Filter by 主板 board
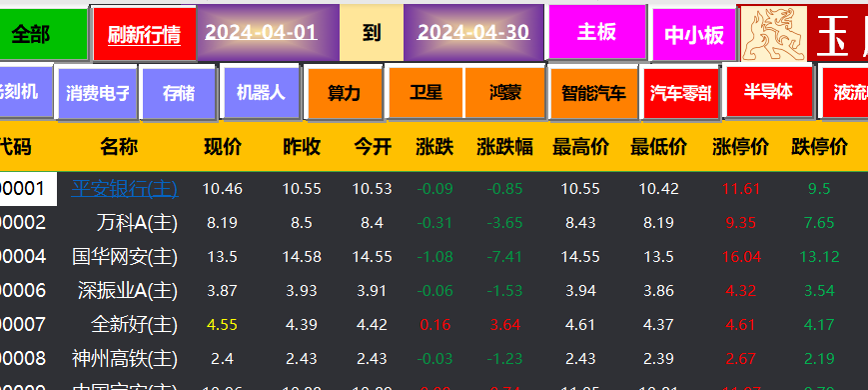 coord(597,32)
